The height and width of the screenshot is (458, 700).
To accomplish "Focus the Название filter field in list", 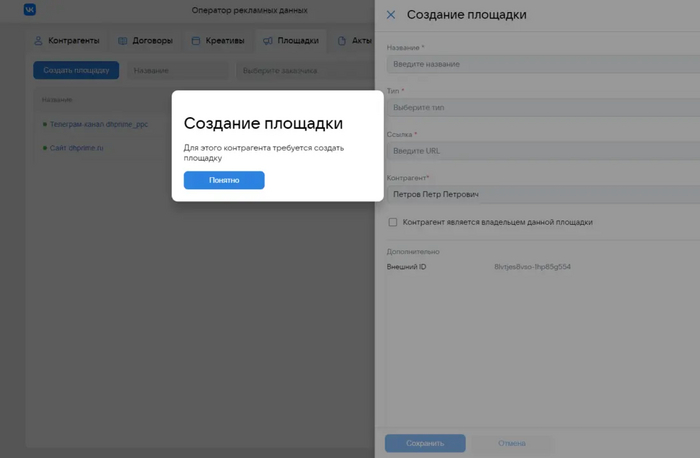I will click(x=178, y=71).
